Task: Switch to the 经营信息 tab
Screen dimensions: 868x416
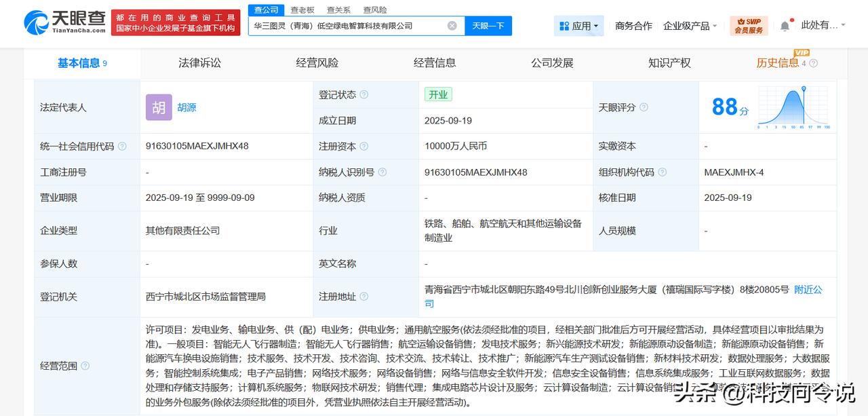Action: (x=435, y=63)
